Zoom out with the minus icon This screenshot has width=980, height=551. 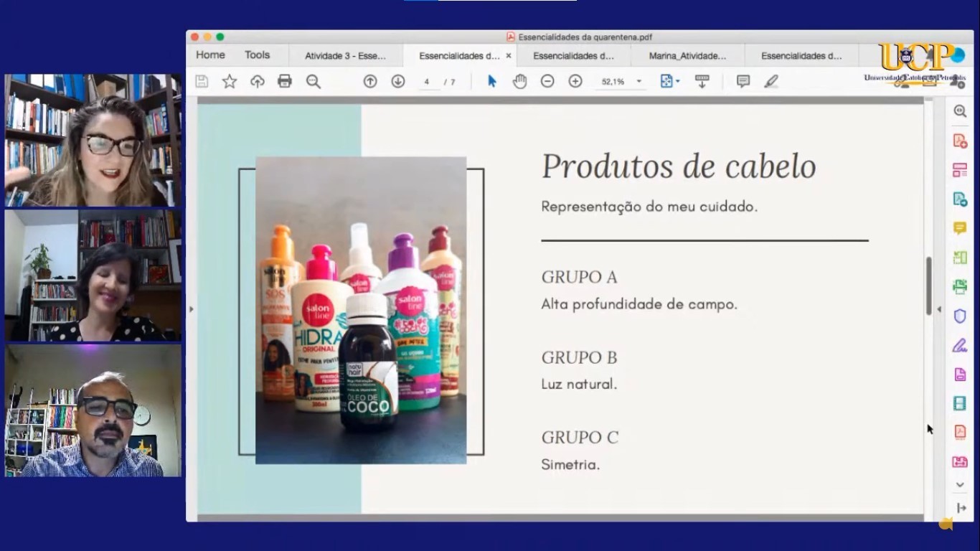[547, 82]
